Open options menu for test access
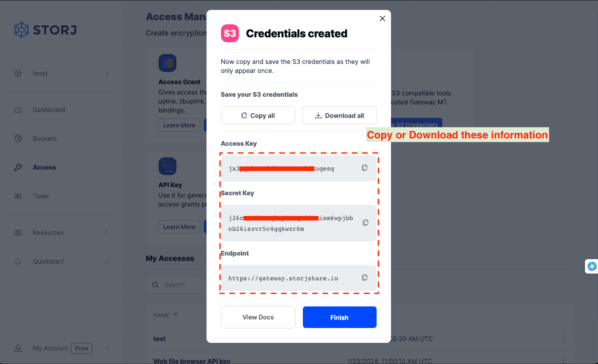598x364 pixels. tap(563, 338)
